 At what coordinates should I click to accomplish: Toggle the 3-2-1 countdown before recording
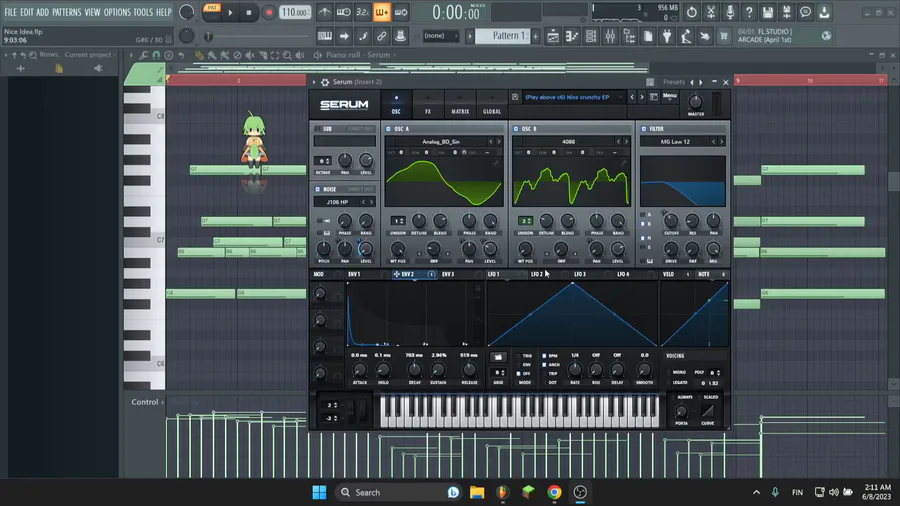pyautogui.click(x=362, y=12)
